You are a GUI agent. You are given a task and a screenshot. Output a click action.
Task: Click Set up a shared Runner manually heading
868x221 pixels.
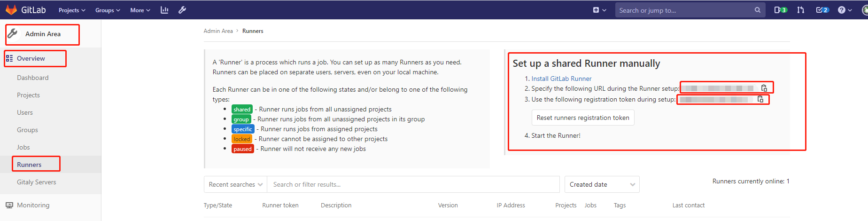[x=586, y=63]
